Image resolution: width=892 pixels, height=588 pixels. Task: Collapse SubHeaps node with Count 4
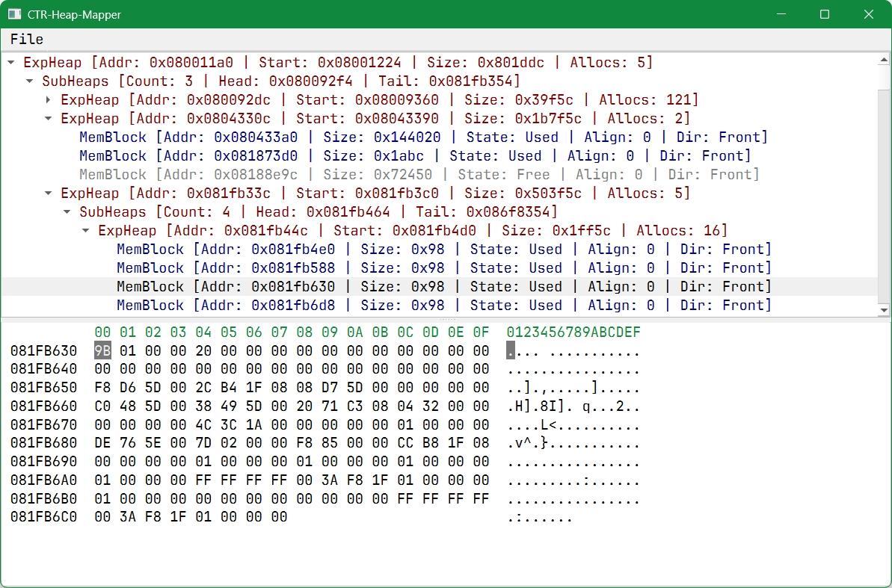67,212
